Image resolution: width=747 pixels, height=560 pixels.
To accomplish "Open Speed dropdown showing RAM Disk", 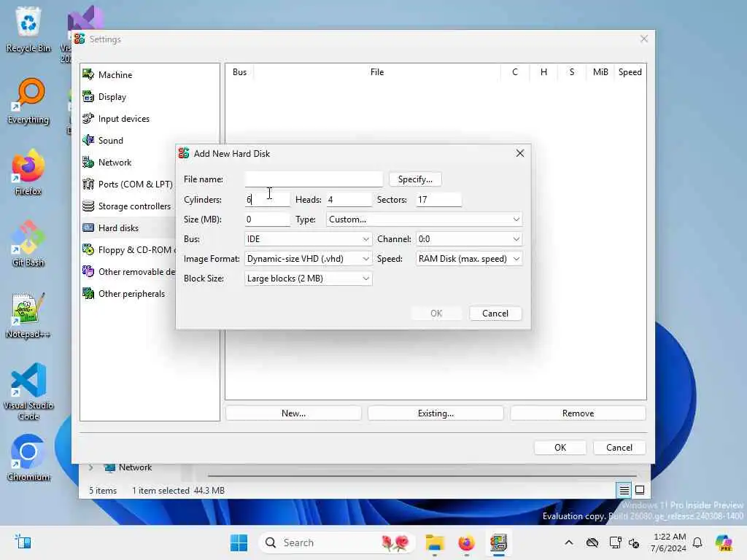I will click(469, 259).
